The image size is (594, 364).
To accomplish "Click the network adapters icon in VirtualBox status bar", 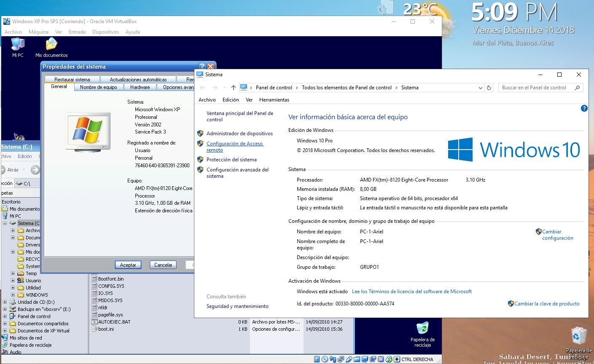I will pos(341,359).
